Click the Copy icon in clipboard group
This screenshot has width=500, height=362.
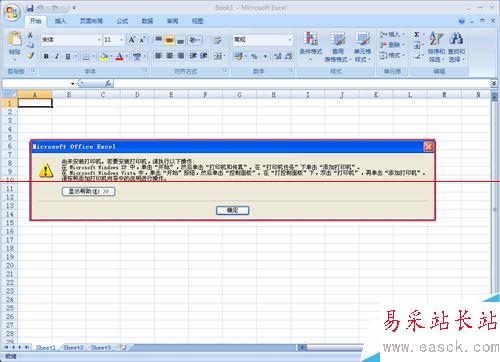tap(30, 45)
